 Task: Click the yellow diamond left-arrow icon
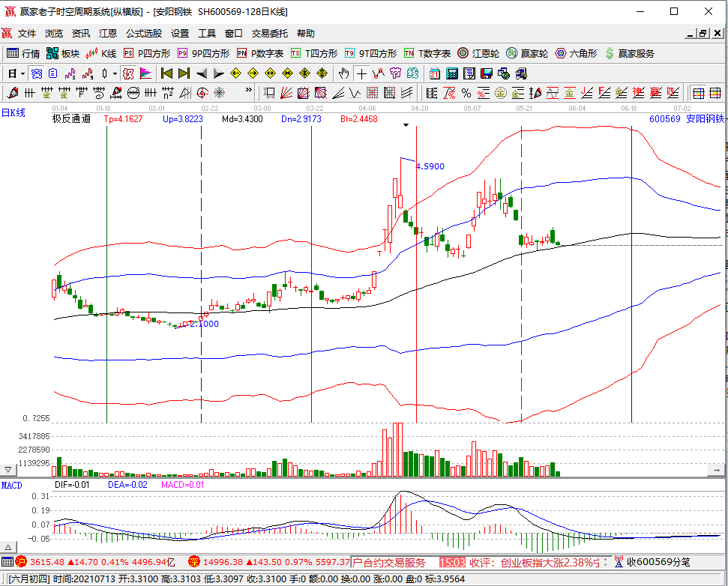236,73
